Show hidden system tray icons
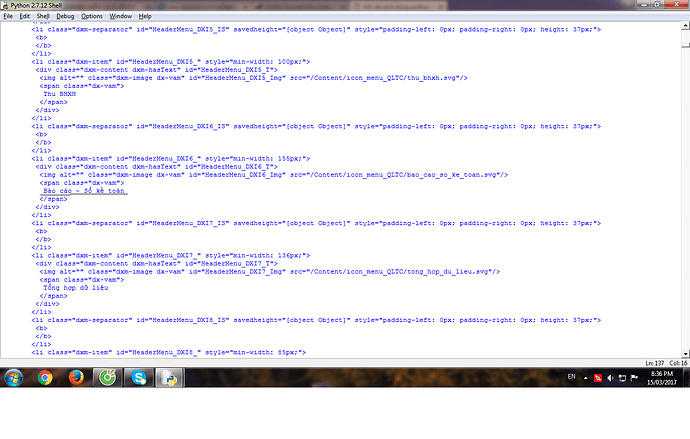Screen dimensions: 690x439 [x=585, y=378]
